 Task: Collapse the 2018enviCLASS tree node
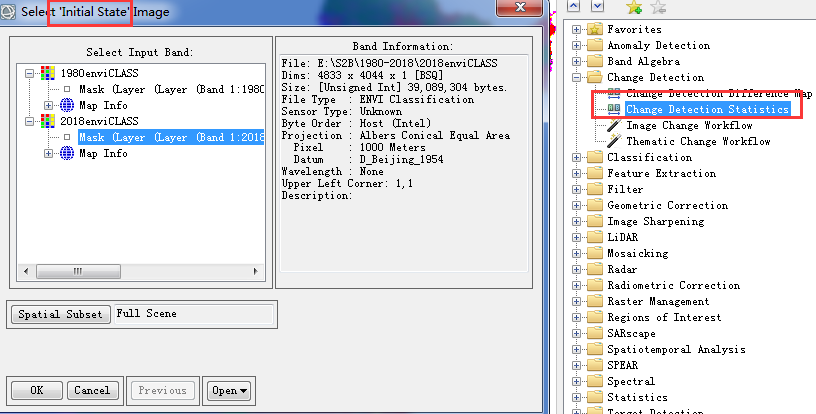click(x=30, y=121)
